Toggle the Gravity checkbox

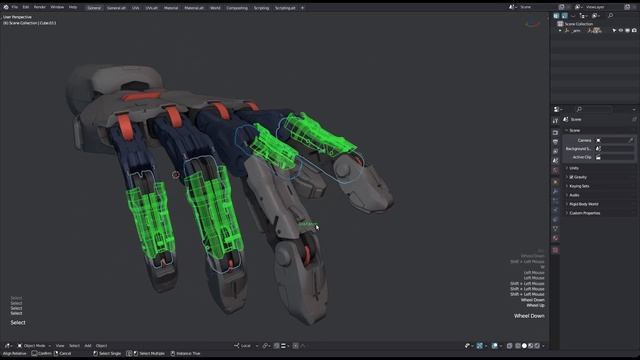[x=571, y=177]
